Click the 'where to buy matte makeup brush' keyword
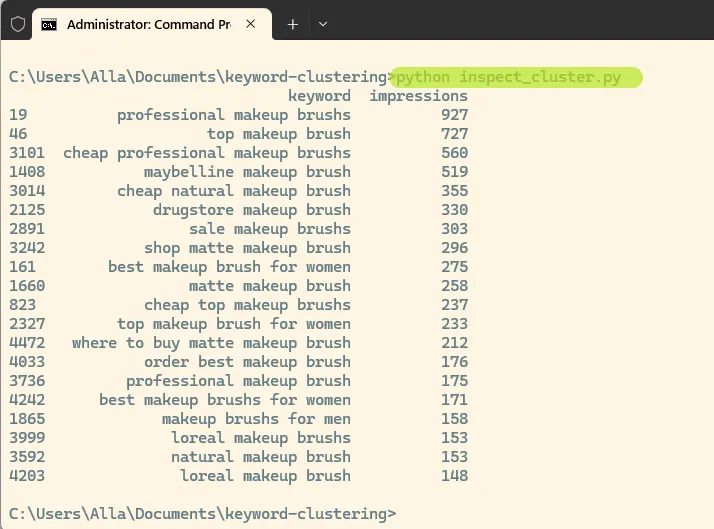 (211, 343)
